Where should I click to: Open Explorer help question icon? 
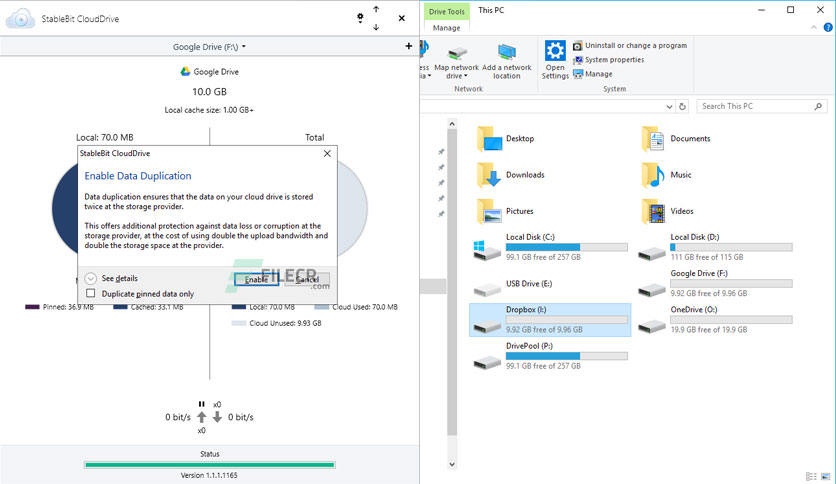click(828, 28)
